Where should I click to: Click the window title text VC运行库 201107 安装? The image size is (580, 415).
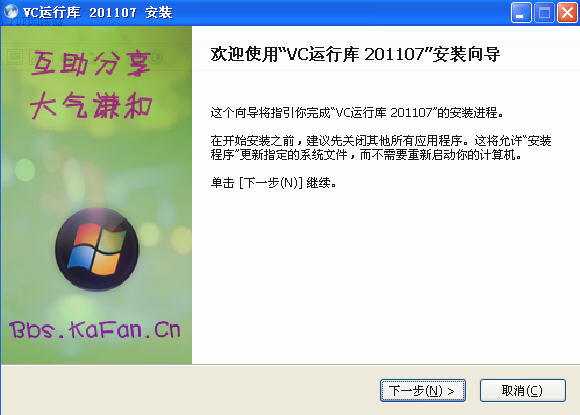tap(98, 13)
